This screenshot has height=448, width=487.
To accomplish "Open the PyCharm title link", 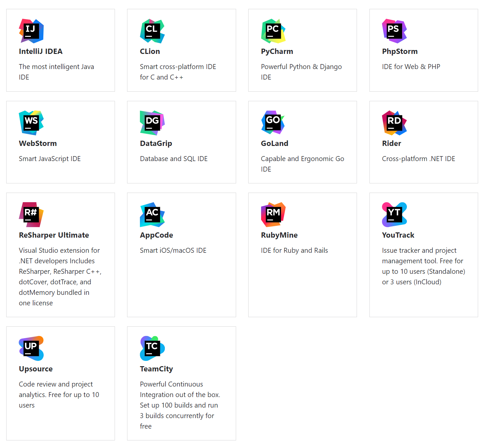I will coord(277,51).
